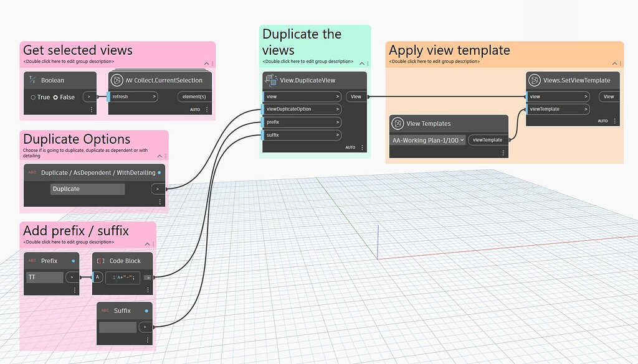Open the three-dot menu on Code Block node

147,288
